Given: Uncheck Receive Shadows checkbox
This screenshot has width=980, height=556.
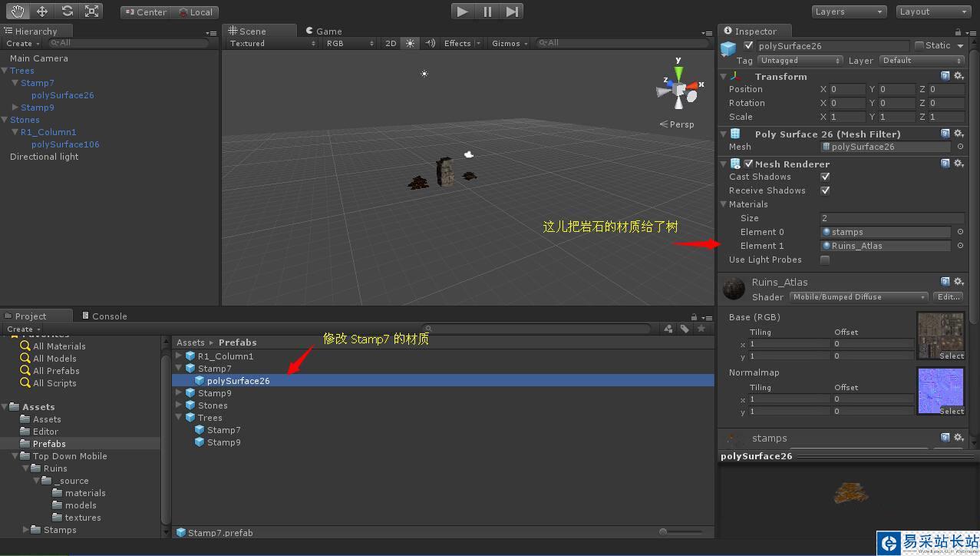Looking at the screenshot, I should pyautogui.click(x=825, y=190).
